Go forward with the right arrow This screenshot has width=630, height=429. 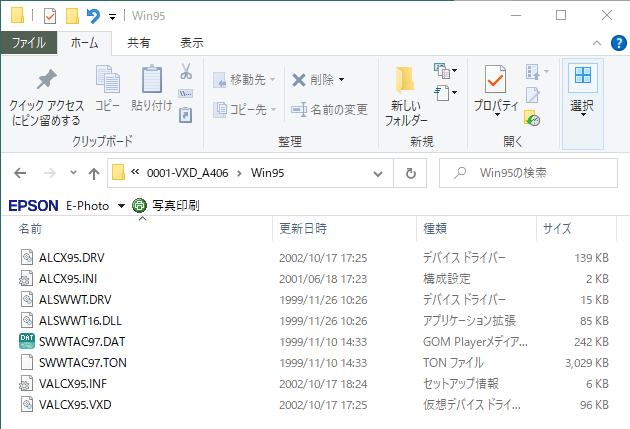pyautogui.click(x=50, y=173)
